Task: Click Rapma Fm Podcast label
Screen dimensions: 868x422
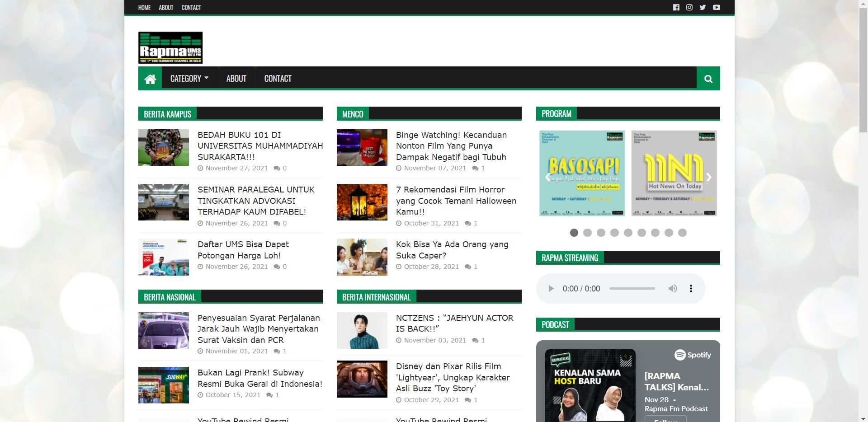Action: coord(676,409)
